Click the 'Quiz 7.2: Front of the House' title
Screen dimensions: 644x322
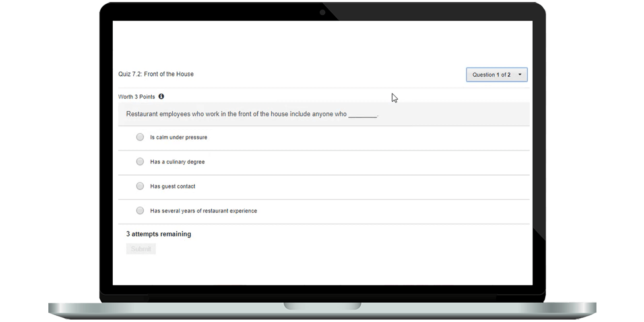coord(156,74)
